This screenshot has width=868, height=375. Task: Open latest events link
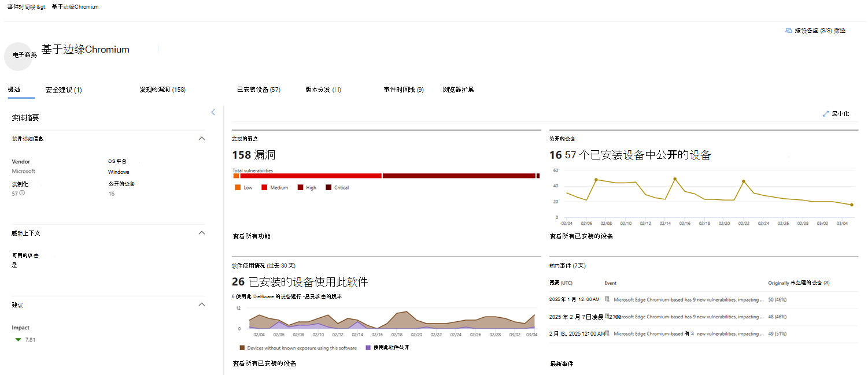pyautogui.click(x=562, y=363)
